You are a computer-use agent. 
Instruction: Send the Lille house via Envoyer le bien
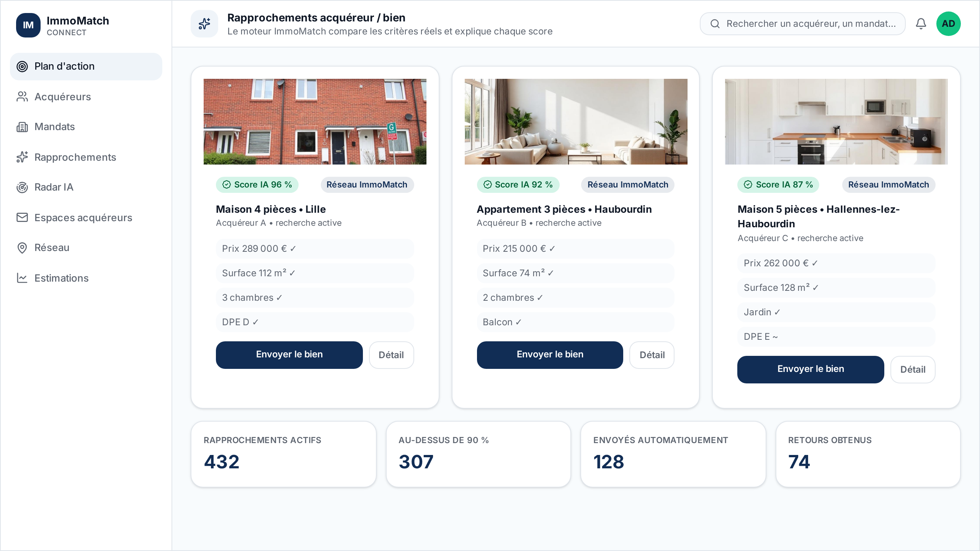289,355
